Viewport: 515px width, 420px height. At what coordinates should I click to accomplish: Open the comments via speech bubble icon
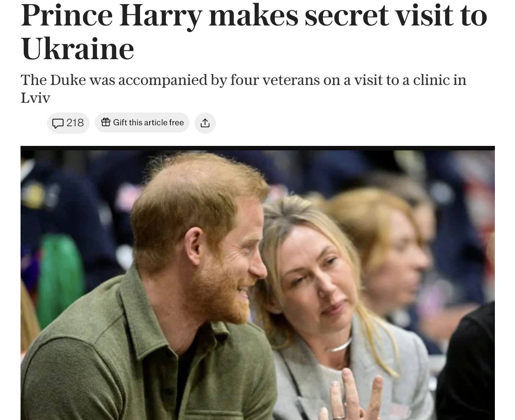(58, 123)
